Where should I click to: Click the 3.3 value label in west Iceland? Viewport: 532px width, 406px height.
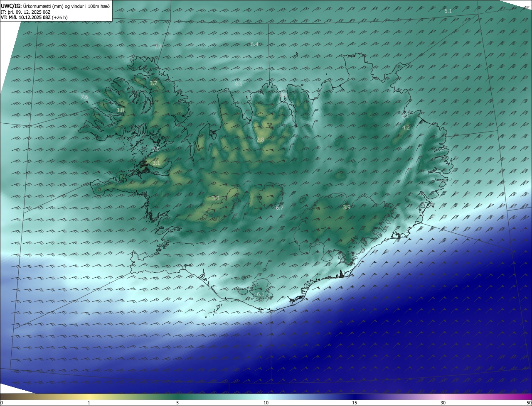click(216, 198)
